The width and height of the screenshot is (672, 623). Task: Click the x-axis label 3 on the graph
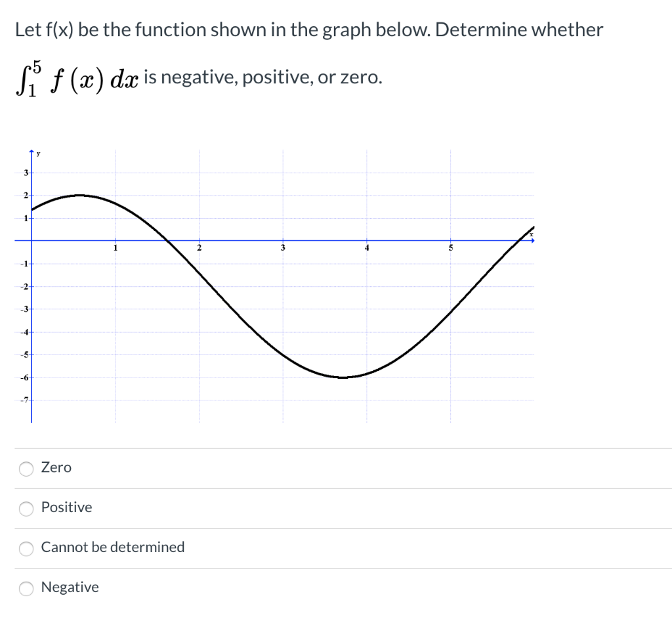[x=282, y=248]
